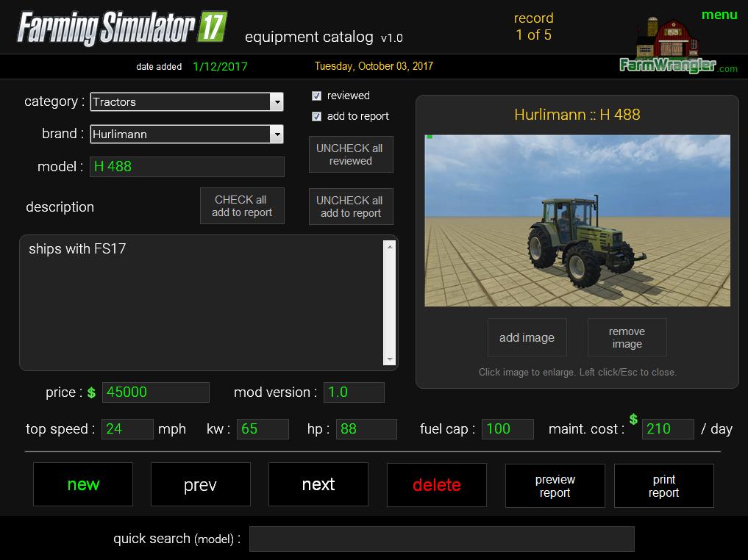Go to the next record
The width and height of the screenshot is (748, 560).
click(x=318, y=484)
